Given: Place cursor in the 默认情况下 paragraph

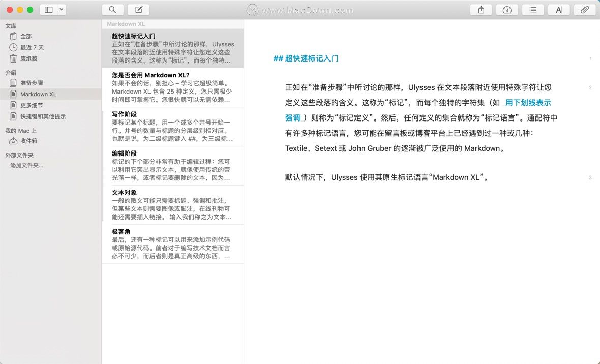Looking at the screenshot, I should (x=387, y=177).
